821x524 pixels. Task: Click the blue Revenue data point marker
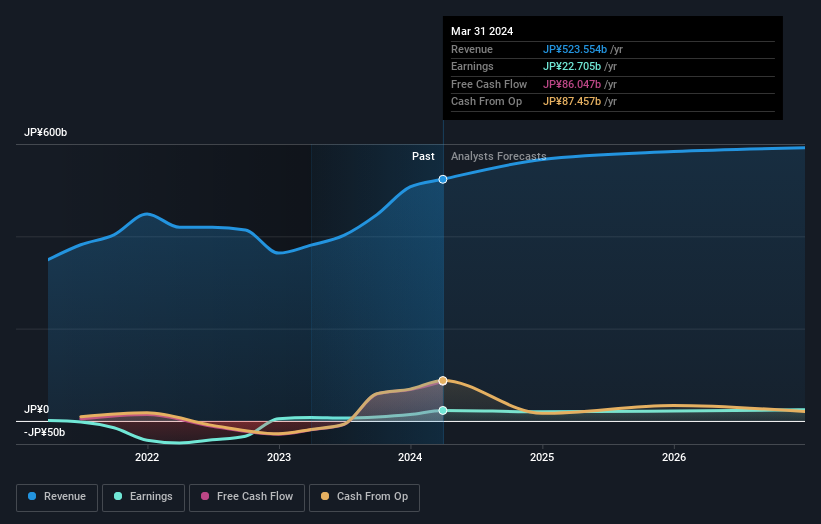tap(443, 180)
